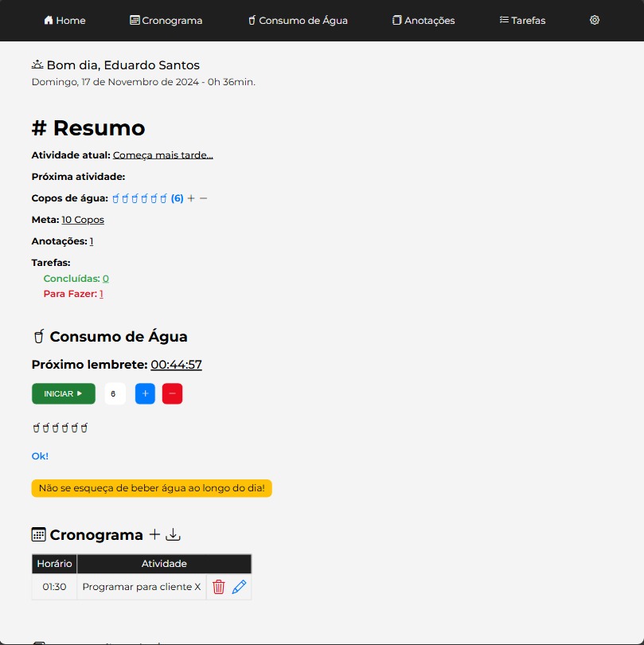This screenshot has width=644, height=645.
Task: Click the yellow water reminder banner
Action: (152, 488)
